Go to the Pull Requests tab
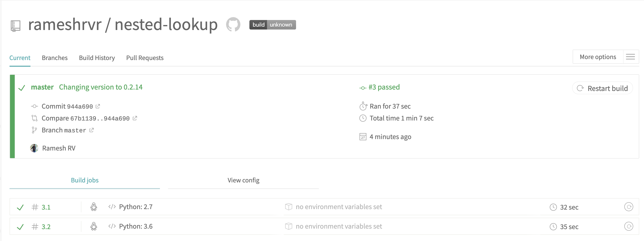This screenshot has width=644, height=241. click(145, 58)
